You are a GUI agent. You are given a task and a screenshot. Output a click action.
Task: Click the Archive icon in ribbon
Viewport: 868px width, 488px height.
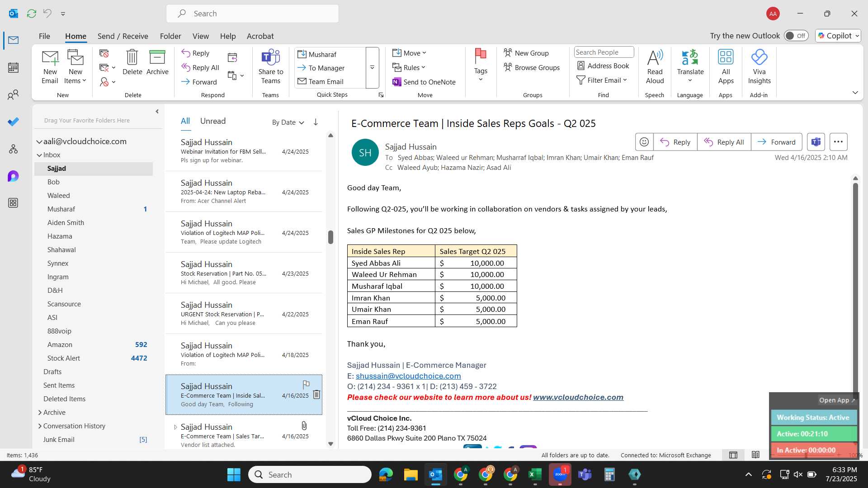point(157,62)
